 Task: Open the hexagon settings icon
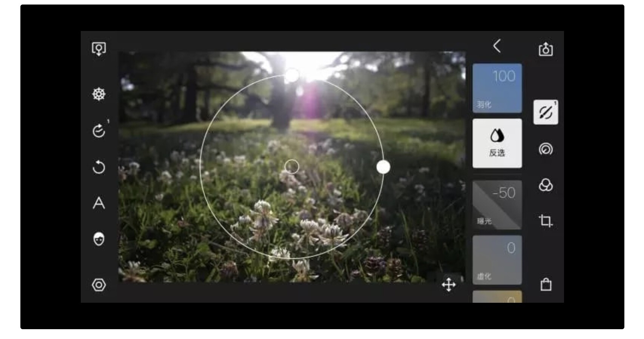pyautogui.click(x=99, y=285)
